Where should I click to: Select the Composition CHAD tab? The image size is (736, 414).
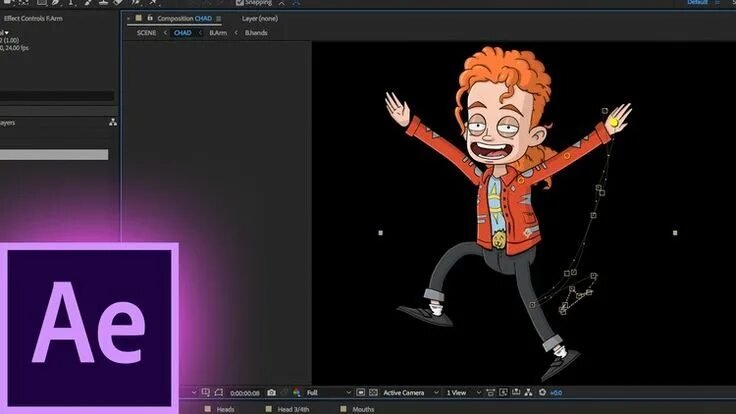click(x=184, y=19)
